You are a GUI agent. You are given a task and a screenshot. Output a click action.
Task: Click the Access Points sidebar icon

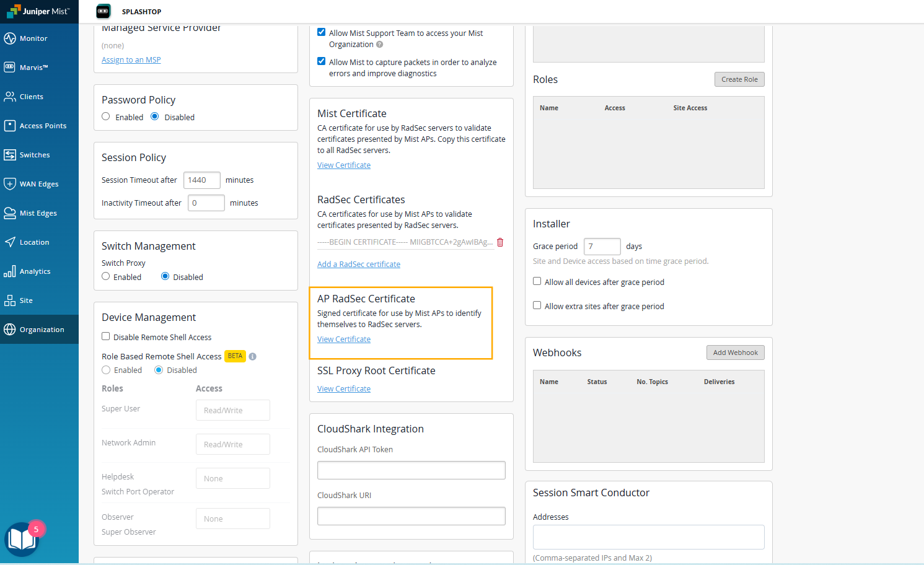pos(10,126)
